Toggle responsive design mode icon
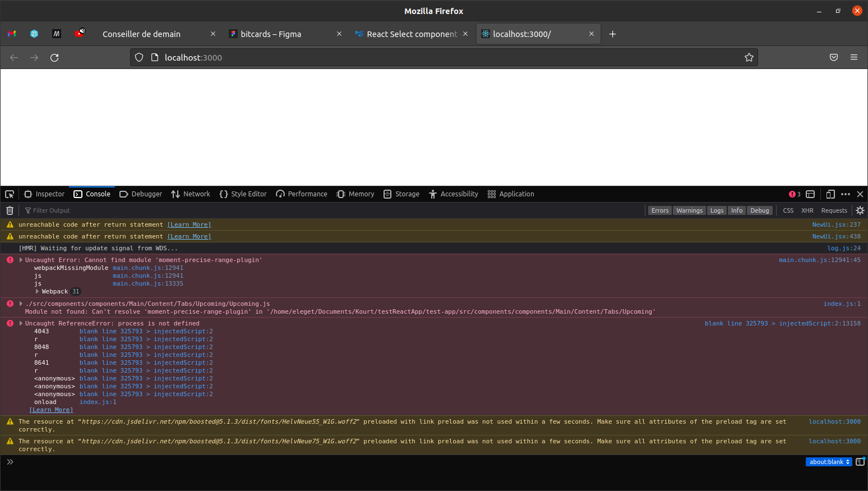The width and height of the screenshot is (868, 491). (x=830, y=194)
